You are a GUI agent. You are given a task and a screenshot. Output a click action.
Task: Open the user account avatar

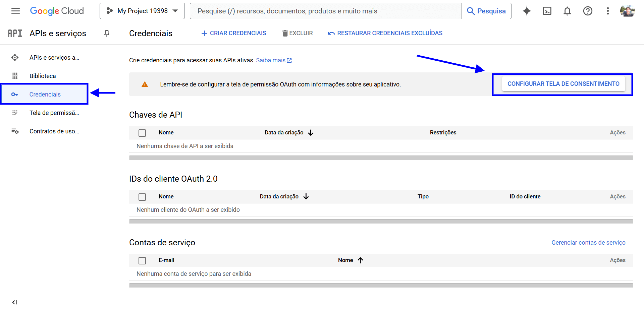pyautogui.click(x=627, y=11)
